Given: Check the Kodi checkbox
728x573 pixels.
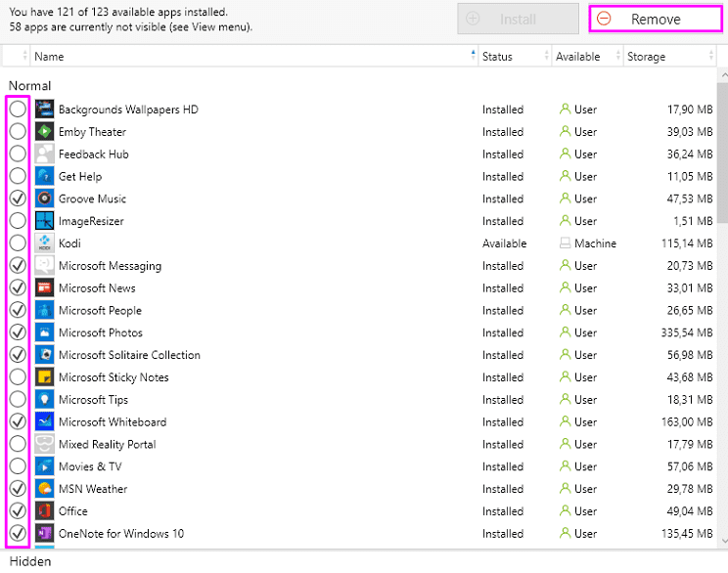Looking at the screenshot, I should (x=18, y=243).
